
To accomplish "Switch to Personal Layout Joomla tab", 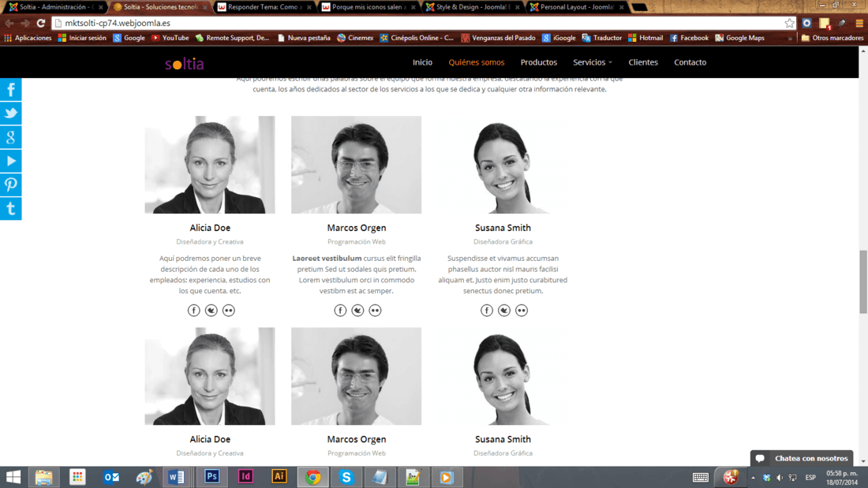I will pyautogui.click(x=576, y=7).
